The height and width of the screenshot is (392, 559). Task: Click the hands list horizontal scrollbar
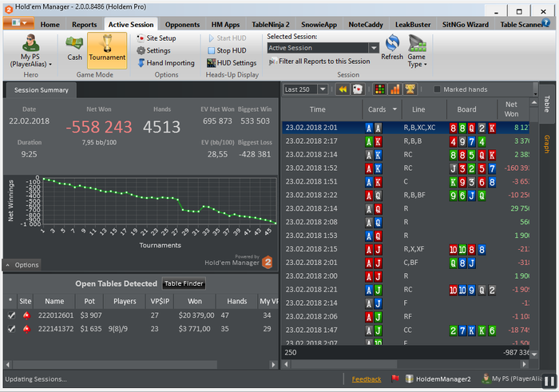tap(344, 364)
